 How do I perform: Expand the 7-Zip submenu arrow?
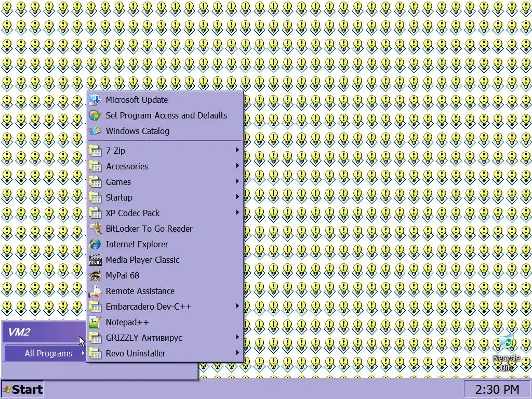point(237,150)
